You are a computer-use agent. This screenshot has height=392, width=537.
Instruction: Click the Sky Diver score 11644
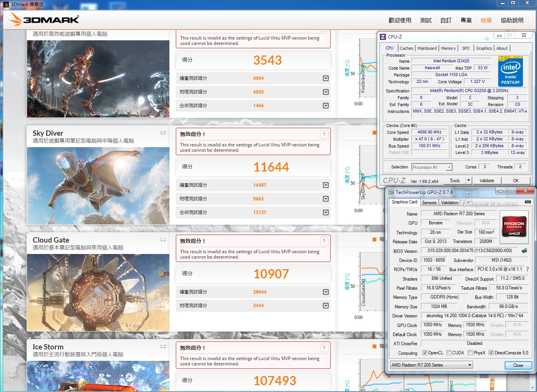(271, 167)
